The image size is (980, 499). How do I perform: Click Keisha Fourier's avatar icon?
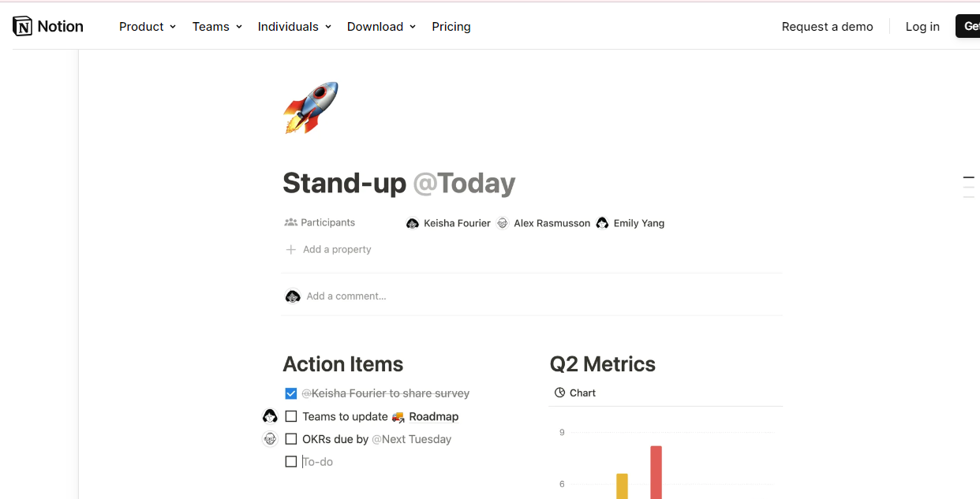[412, 223]
